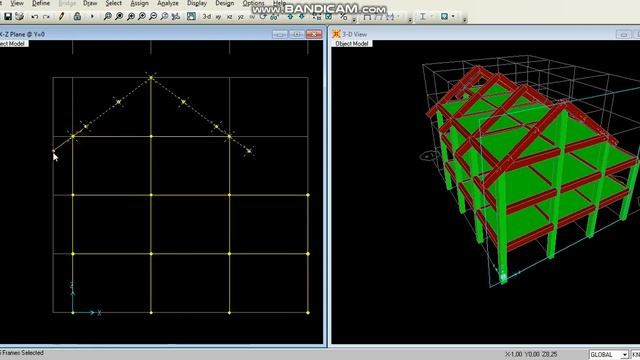Open the Define menu
Image resolution: width=640 pixels, height=360 pixels.
(x=41, y=3)
